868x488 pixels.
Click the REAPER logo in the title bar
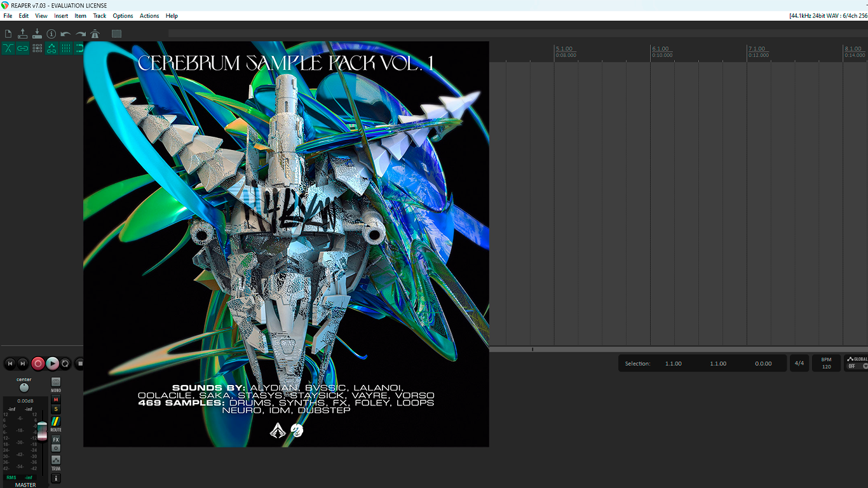pos(5,5)
